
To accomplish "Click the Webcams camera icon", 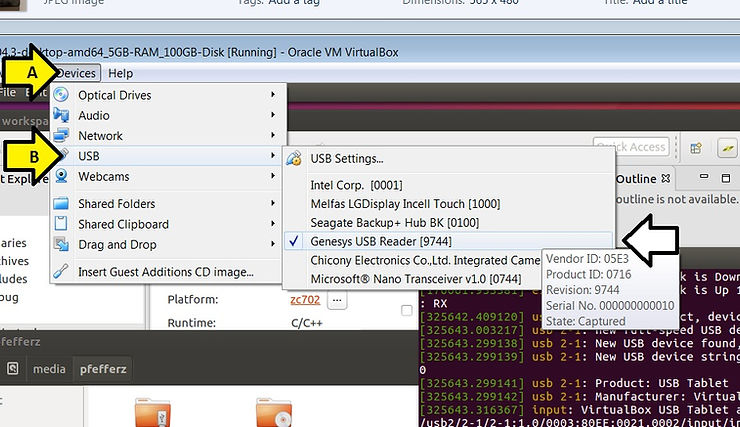I will pos(62,176).
